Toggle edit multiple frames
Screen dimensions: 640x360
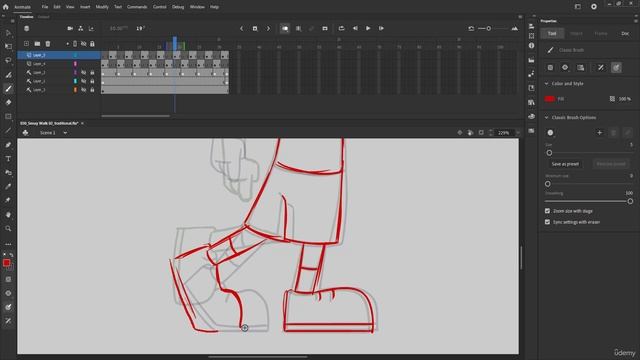coord(298,28)
